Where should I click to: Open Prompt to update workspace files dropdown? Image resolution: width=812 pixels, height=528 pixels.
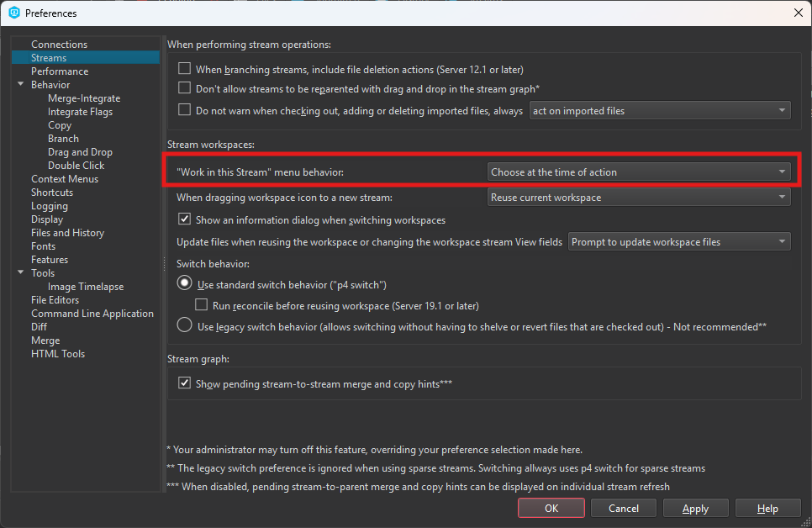point(679,242)
